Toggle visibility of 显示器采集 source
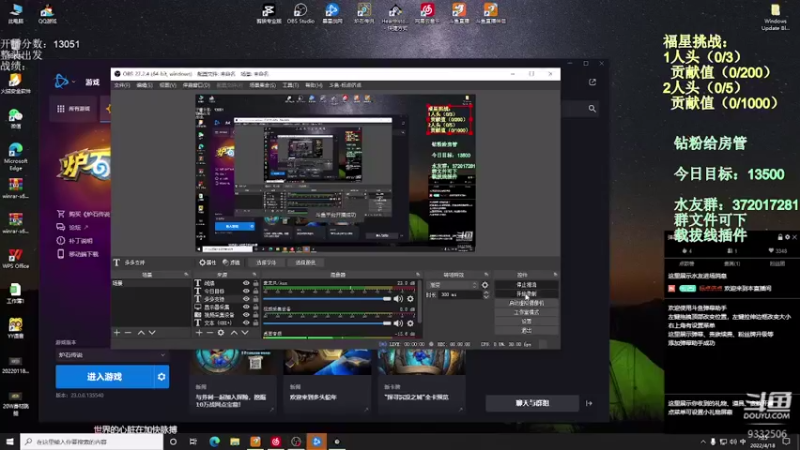Screen dimensions: 800x450 [246, 307]
